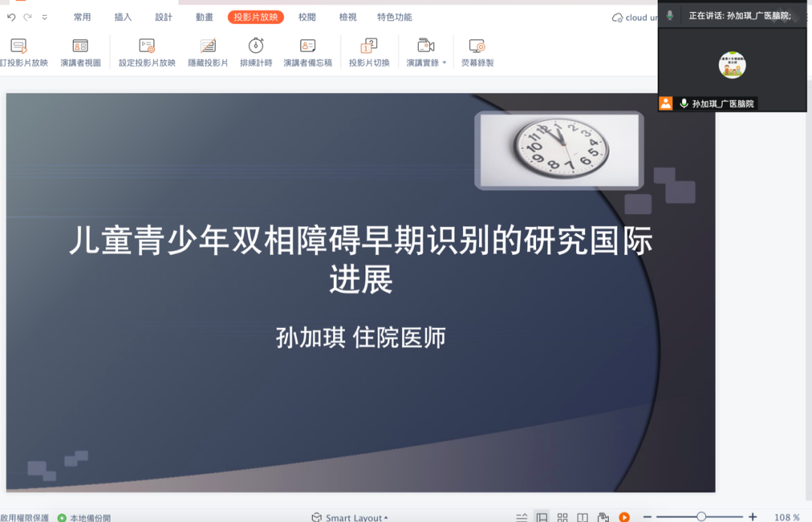Start 排練計時 rehearsal timing
812x522 pixels.
tap(256, 53)
